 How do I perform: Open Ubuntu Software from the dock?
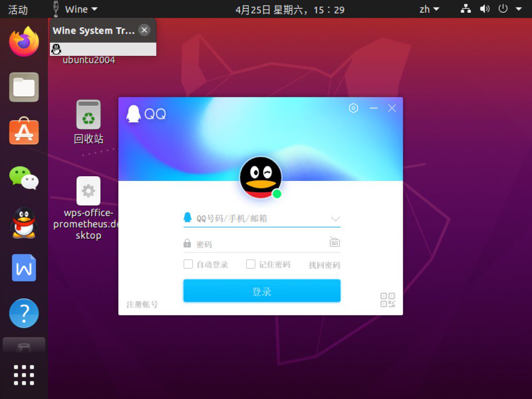[24, 132]
